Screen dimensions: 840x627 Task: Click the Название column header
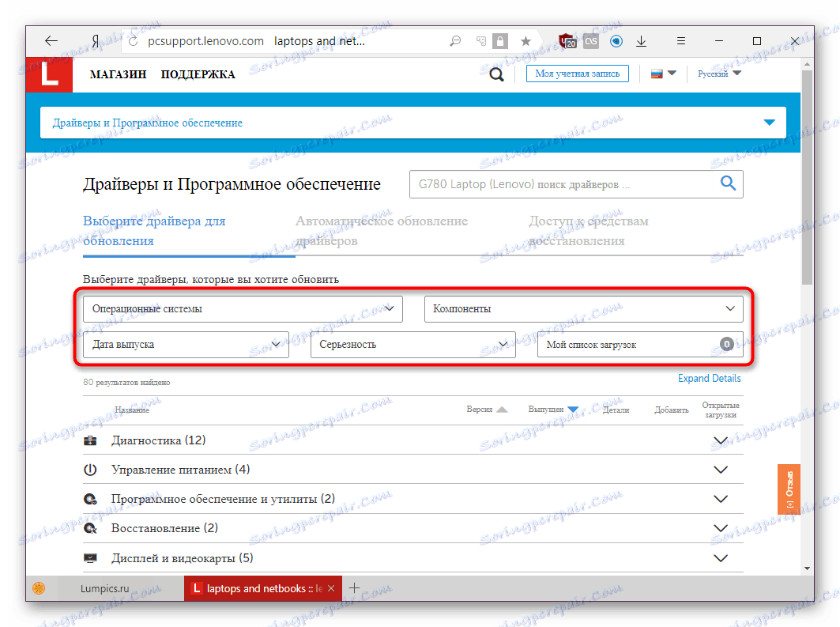coord(132,410)
